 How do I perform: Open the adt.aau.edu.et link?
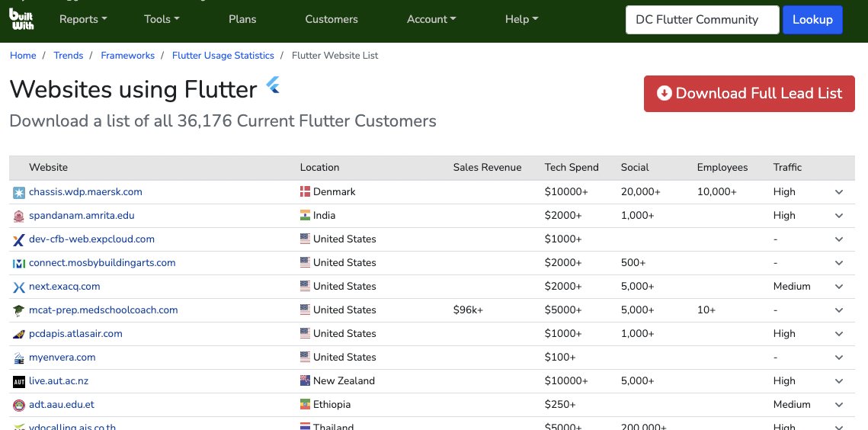(62, 405)
